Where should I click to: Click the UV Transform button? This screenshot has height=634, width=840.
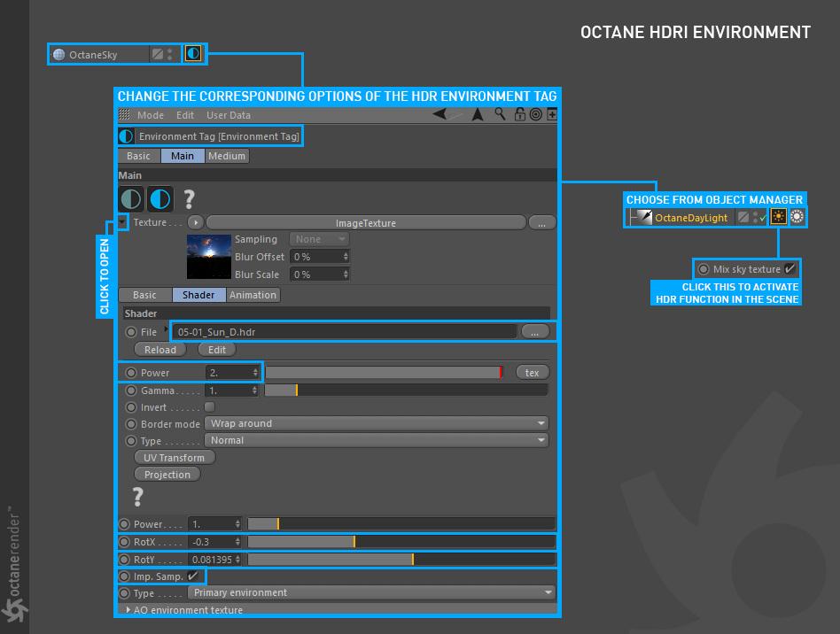174,457
